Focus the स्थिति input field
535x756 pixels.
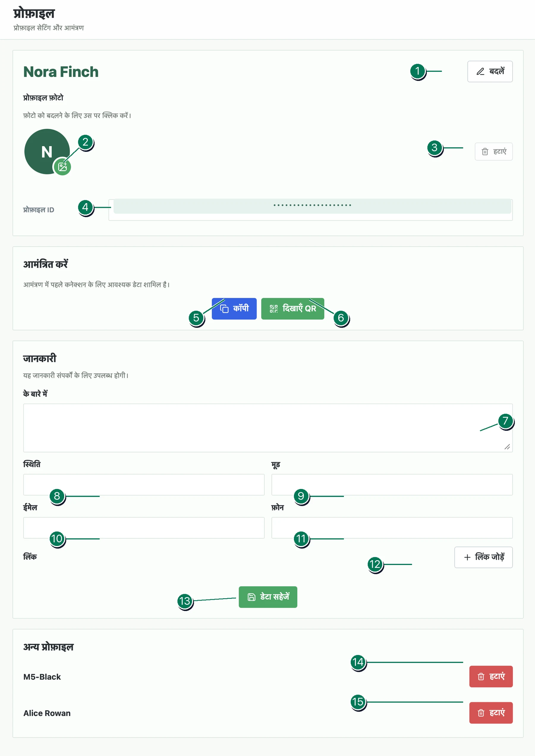(144, 484)
